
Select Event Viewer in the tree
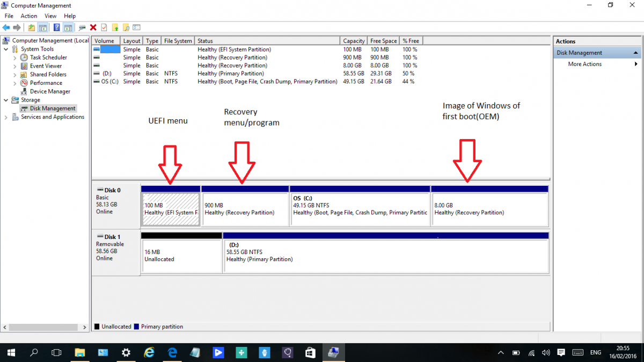(46, 66)
